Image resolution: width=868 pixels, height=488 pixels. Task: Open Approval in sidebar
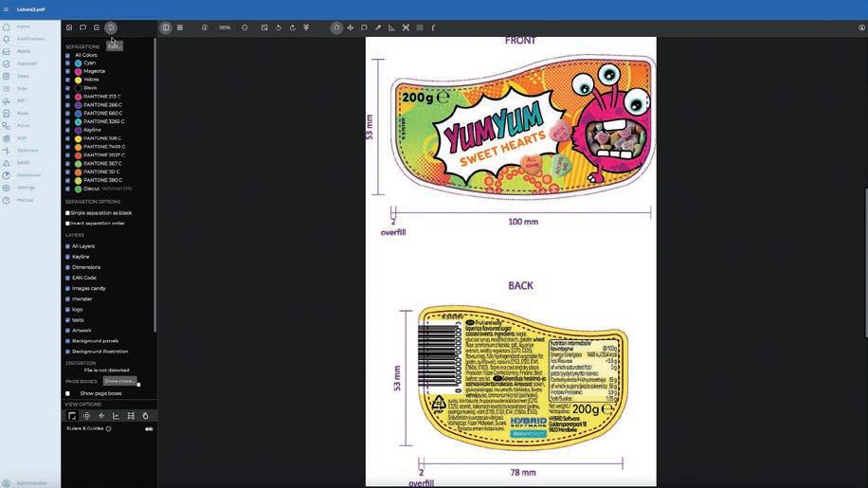(26, 63)
